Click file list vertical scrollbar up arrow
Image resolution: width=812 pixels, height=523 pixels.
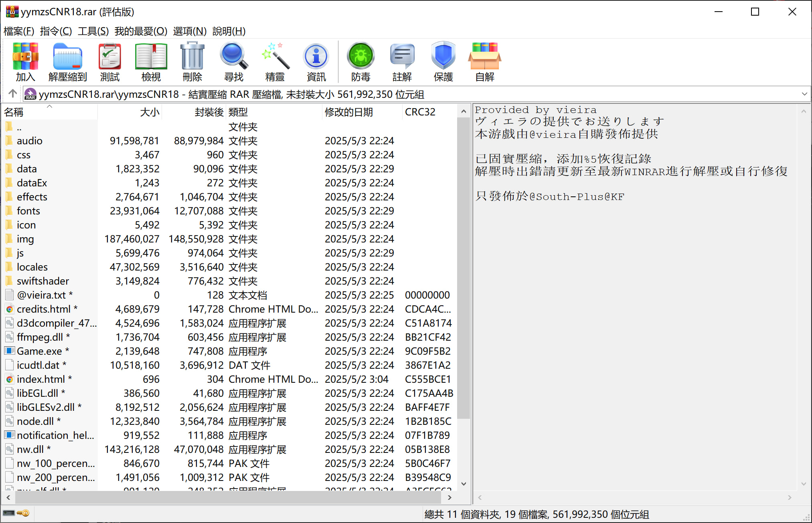(464, 111)
